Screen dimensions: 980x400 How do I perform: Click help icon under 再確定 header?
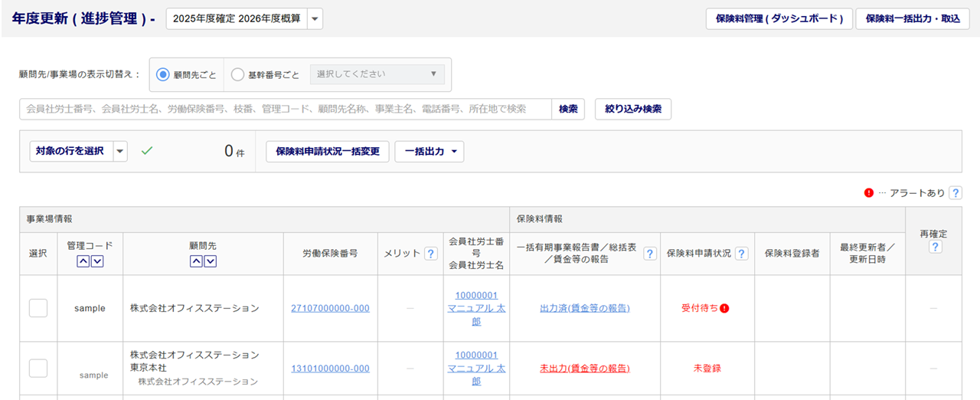coord(935,247)
